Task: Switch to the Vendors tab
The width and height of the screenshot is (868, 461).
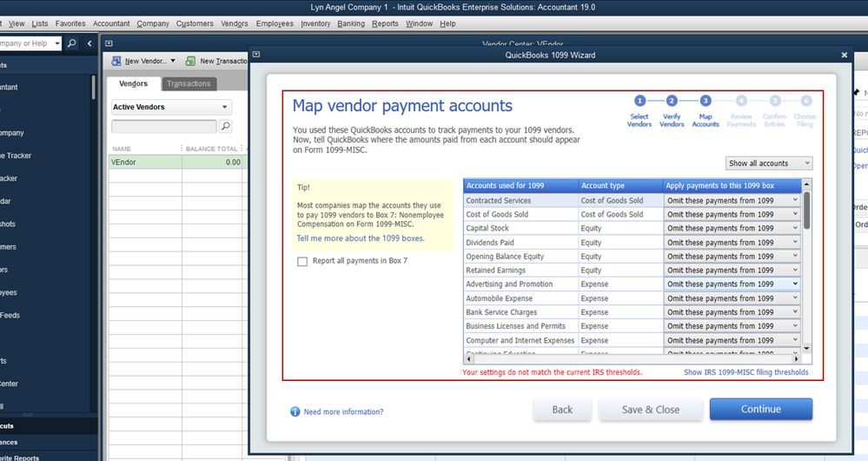Action: (x=134, y=84)
